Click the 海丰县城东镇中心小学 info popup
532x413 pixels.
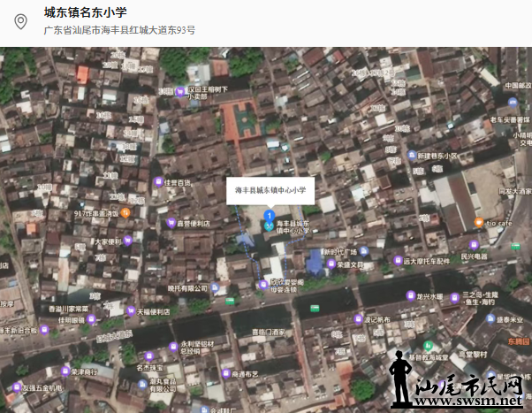270,189
